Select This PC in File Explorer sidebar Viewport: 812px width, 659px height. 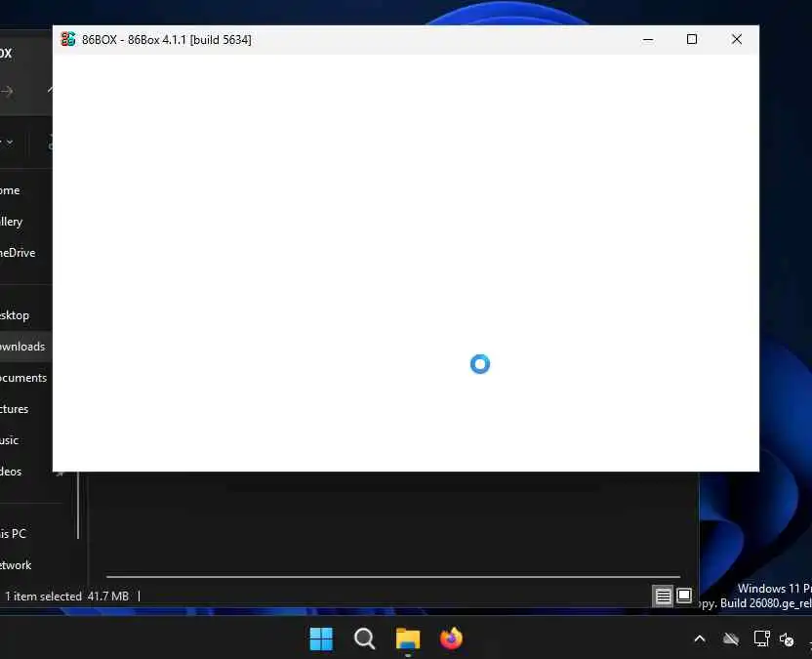[13, 534]
